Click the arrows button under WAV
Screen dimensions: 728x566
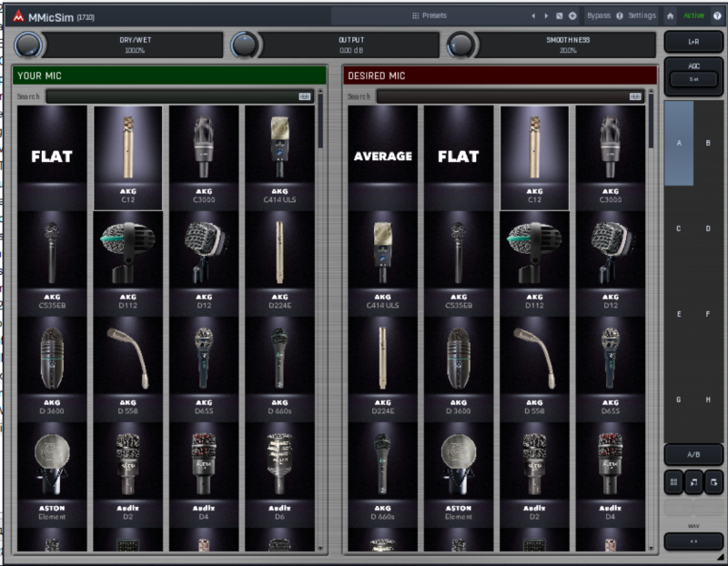click(x=693, y=541)
